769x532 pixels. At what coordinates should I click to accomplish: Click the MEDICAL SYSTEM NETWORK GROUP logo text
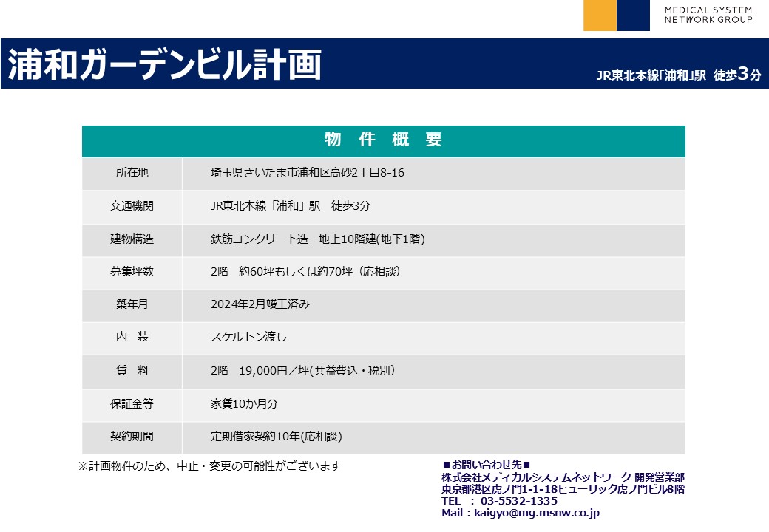(708, 15)
